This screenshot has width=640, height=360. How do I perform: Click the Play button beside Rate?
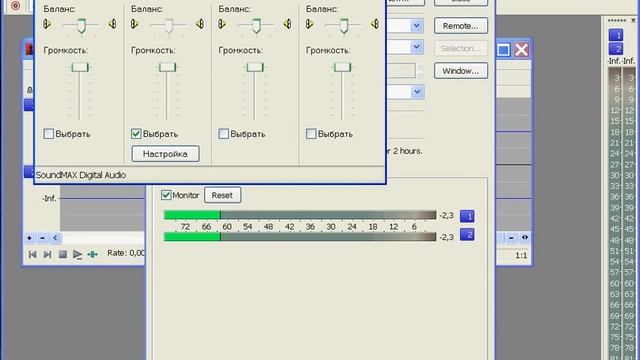pos(77,254)
